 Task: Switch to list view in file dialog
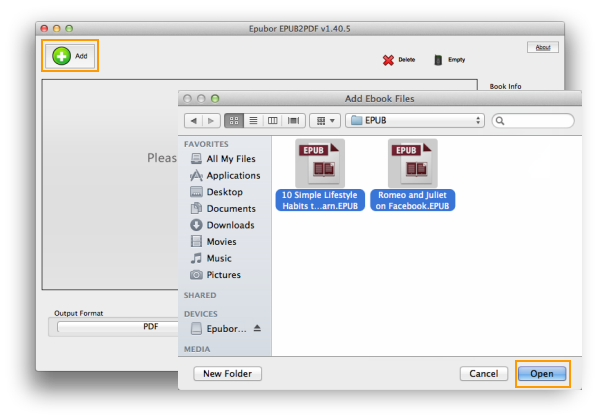point(253,121)
